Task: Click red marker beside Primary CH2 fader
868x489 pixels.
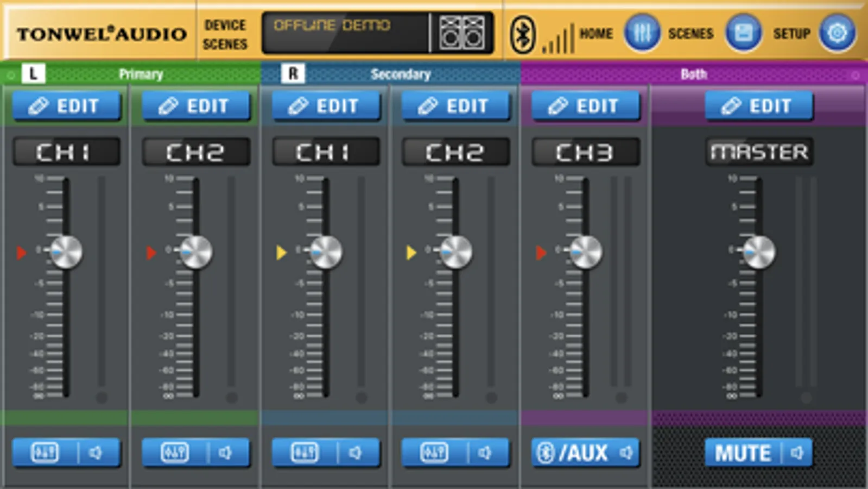Action: click(151, 253)
